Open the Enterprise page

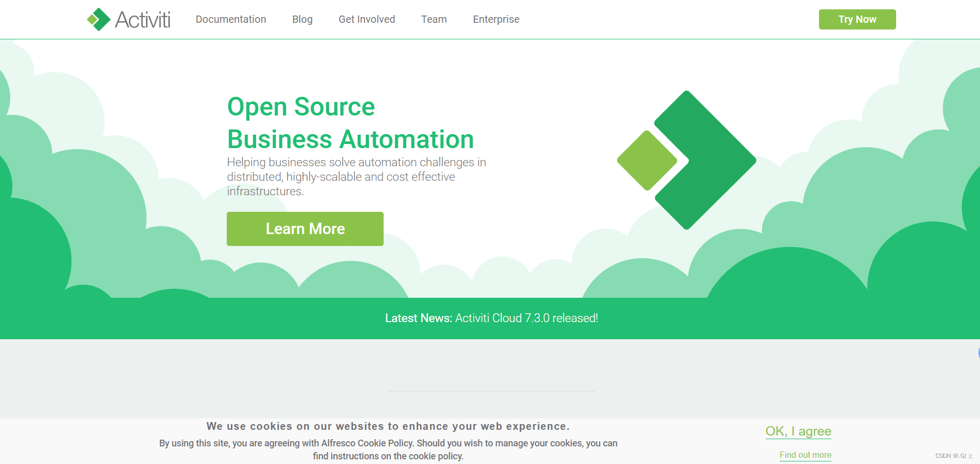(496, 19)
